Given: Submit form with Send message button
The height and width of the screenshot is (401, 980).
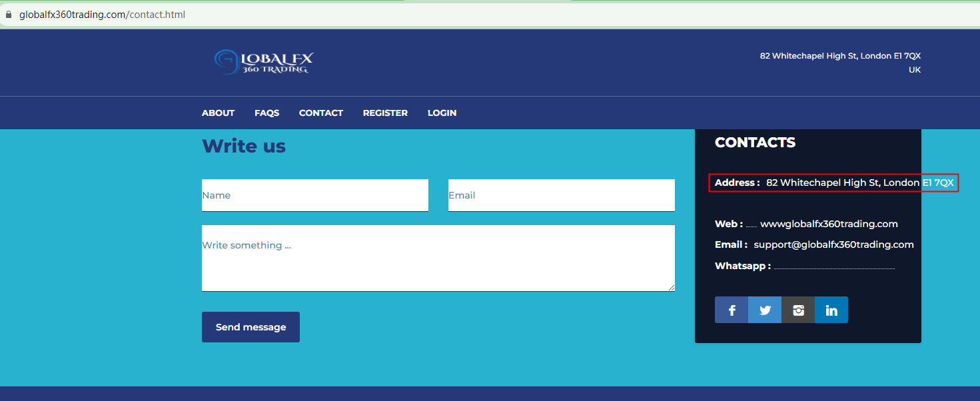Looking at the screenshot, I should (250, 327).
